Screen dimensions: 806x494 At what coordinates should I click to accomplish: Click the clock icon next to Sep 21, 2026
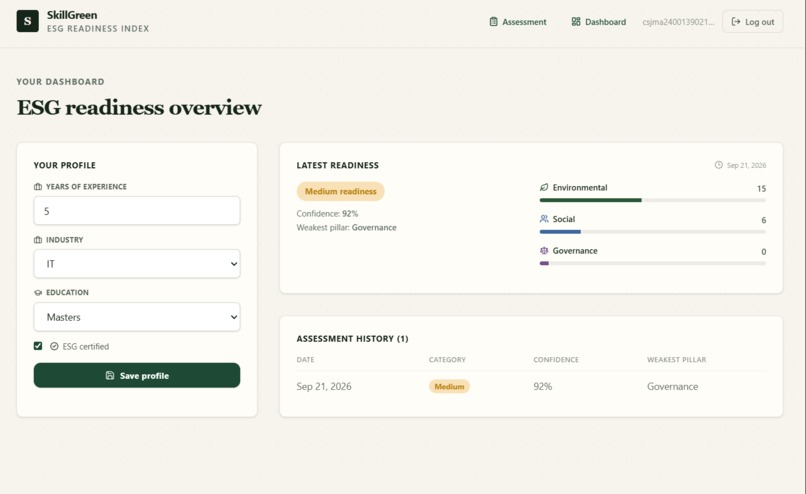point(719,165)
